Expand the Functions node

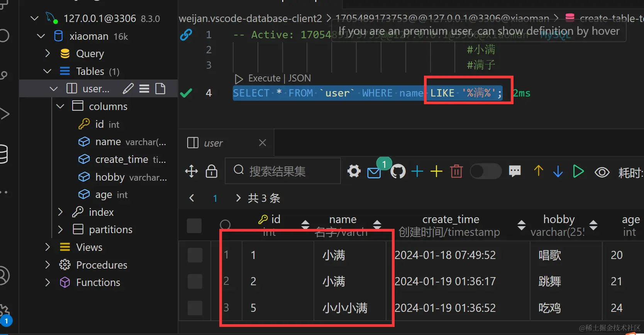(x=47, y=283)
